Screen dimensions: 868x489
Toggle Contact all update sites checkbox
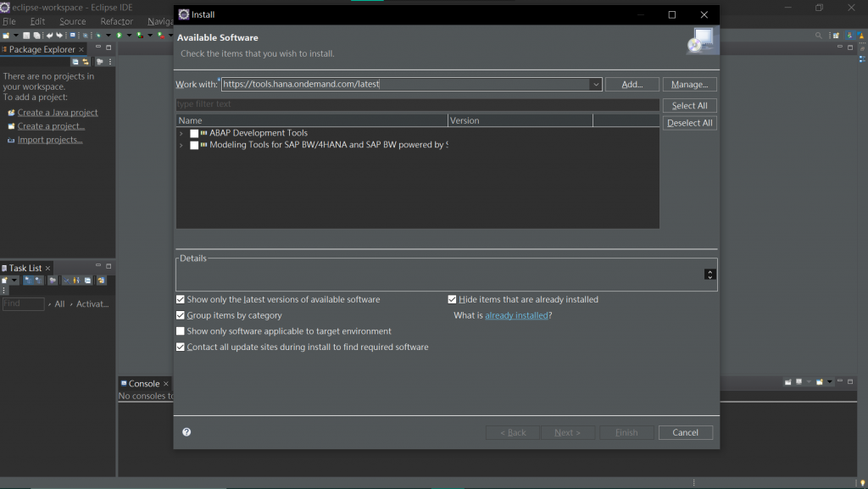pyautogui.click(x=181, y=347)
